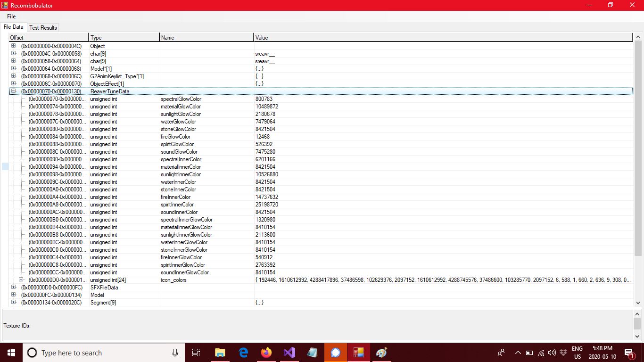
Task: Launch Microsoft Edge from the taskbar
Action: 243,353
